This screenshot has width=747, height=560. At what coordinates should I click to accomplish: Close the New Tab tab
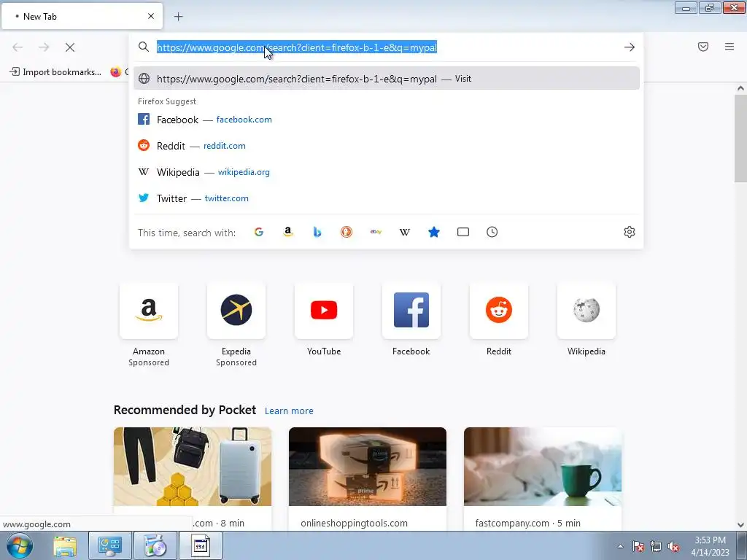tap(151, 16)
